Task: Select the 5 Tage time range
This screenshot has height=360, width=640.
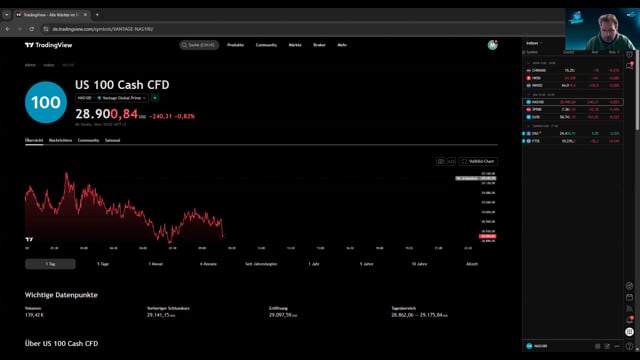Action: tap(103, 264)
